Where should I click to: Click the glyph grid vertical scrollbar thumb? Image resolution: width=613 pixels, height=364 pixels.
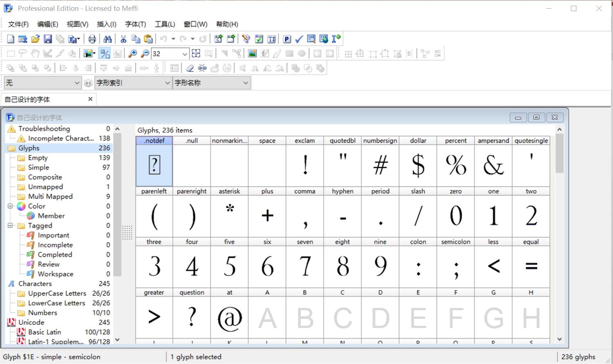coord(559,154)
